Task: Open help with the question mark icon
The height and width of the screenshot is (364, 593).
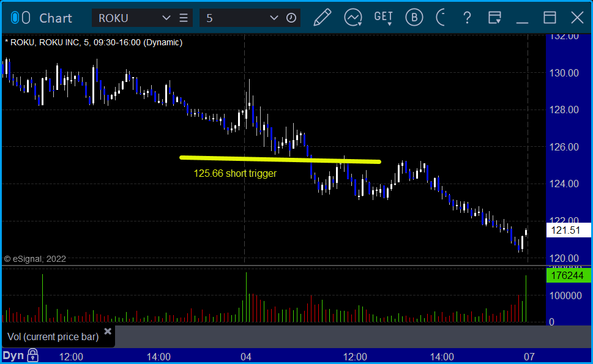Action: click(467, 18)
